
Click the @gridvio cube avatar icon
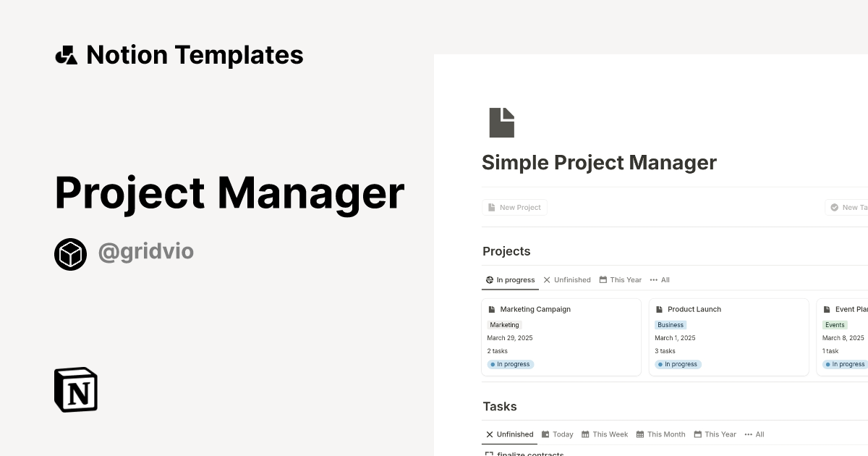[x=70, y=253]
